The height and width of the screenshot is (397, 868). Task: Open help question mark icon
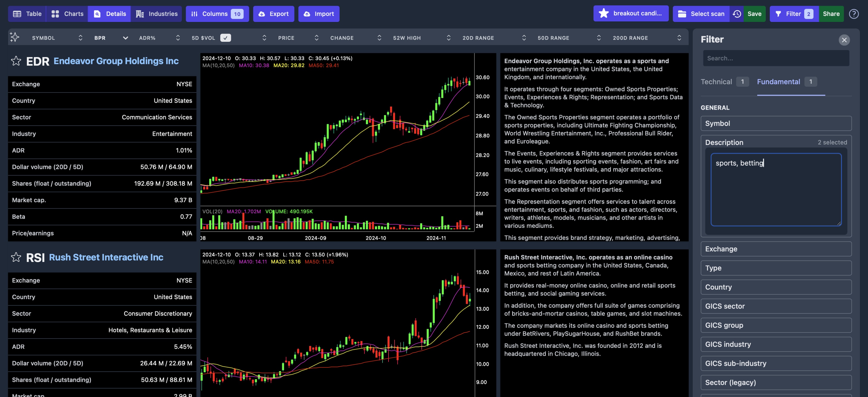click(854, 14)
